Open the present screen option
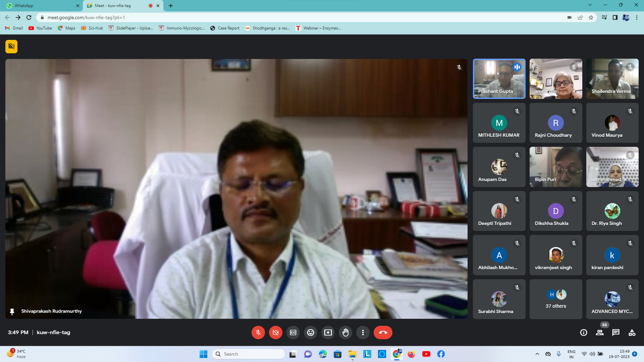This screenshot has height=362, width=644. point(328,333)
